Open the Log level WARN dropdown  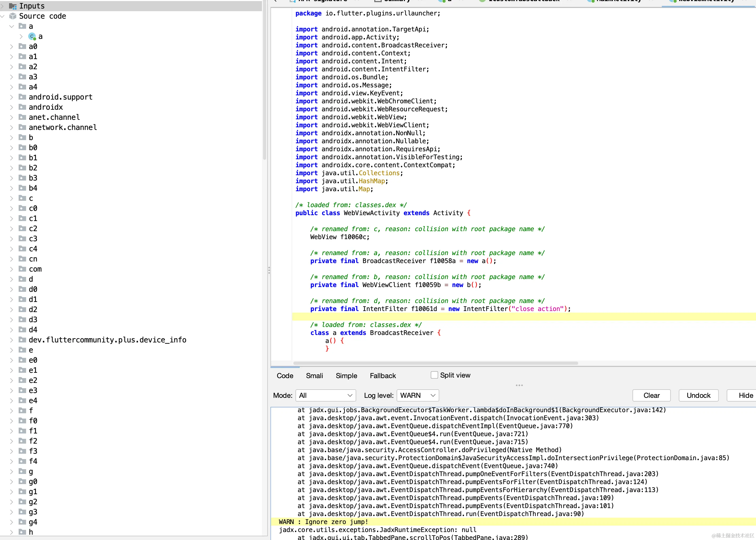click(x=418, y=395)
